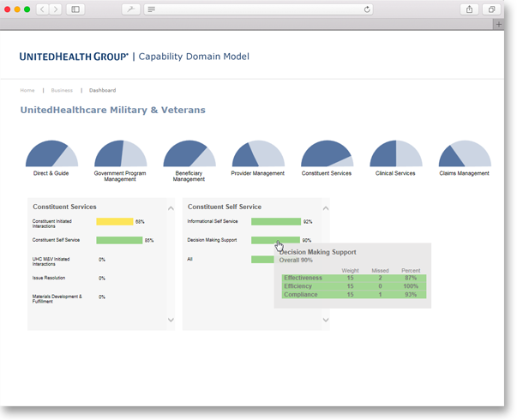This screenshot has width=523, height=420.
Task: Click the Informational Self Service label
Action: tap(213, 221)
